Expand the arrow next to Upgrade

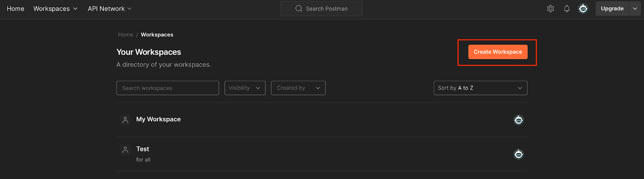[635, 8]
